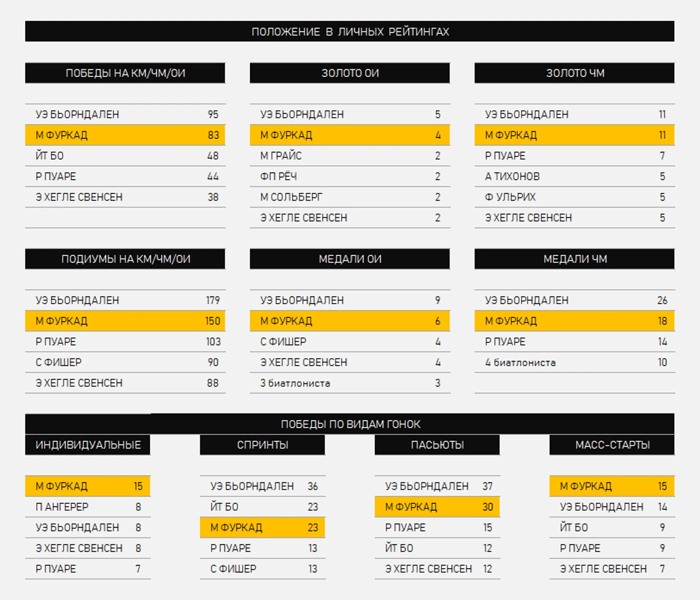
Task: Select the ЗОЛОТО ОИ header
Action: tap(350, 73)
